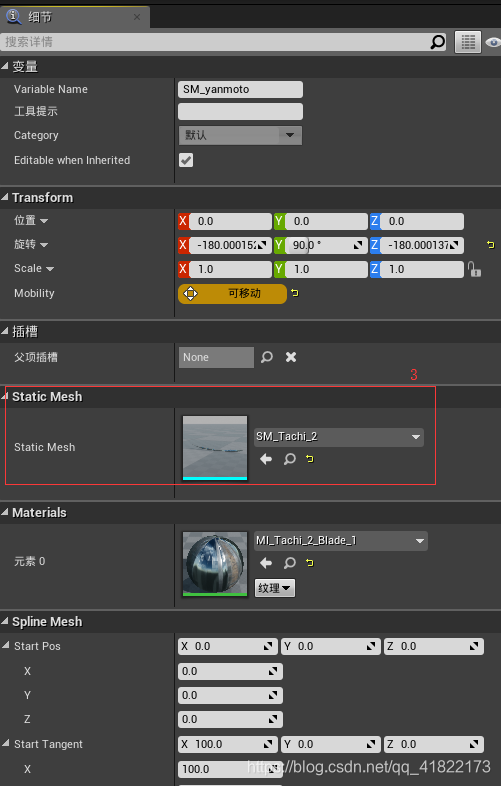The image size is (501, 786).
Task: Click the location X value field
Action: (x=230, y=221)
